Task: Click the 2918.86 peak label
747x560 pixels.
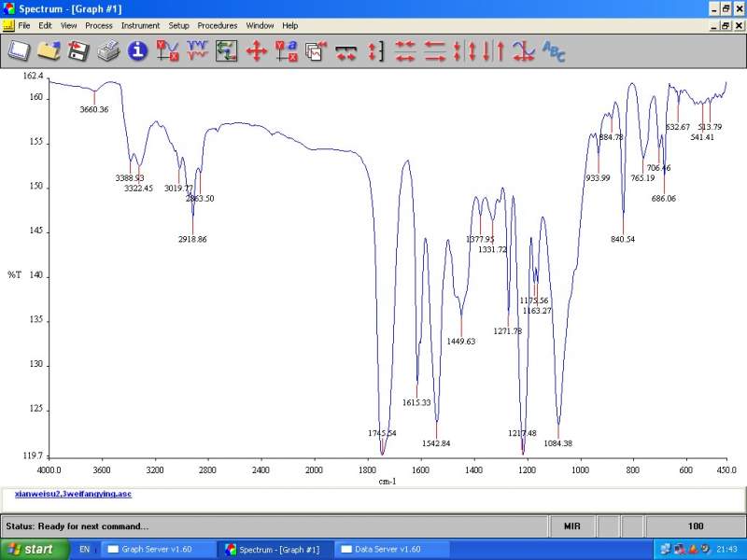Action: 192,240
